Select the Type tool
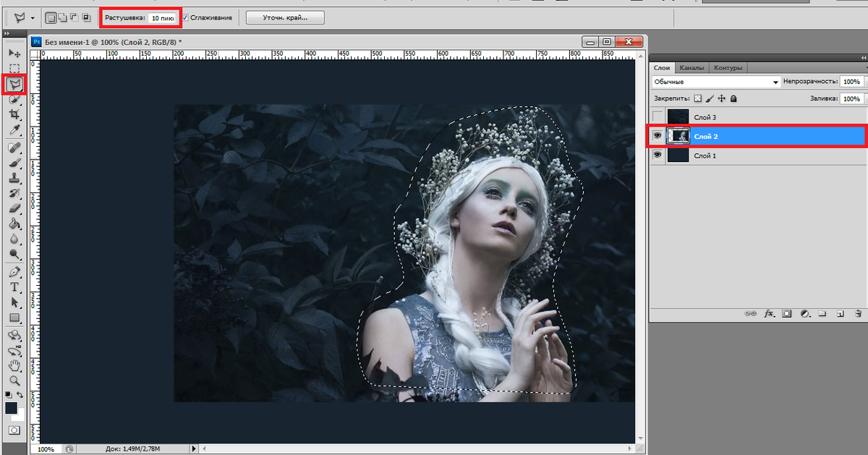Image resolution: width=868 pixels, height=455 pixels. [x=14, y=287]
